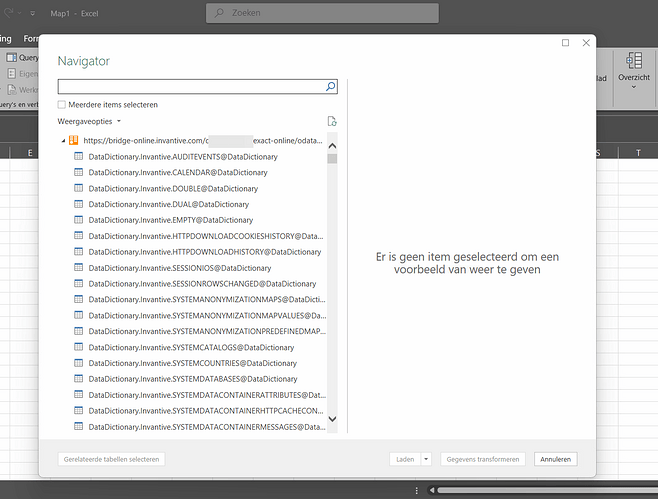Close the Navigator dialog with X
Viewport: 658px width, 499px height.
click(586, 43)
